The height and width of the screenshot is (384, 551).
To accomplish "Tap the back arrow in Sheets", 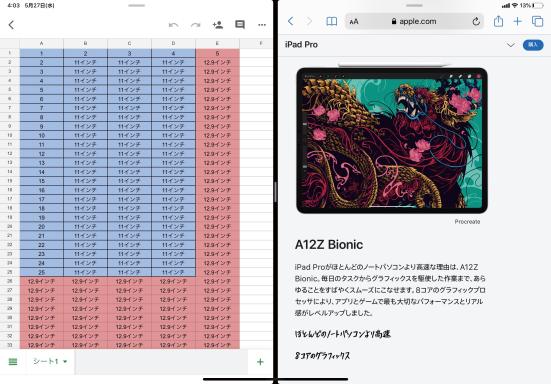I will pos(11,25).
